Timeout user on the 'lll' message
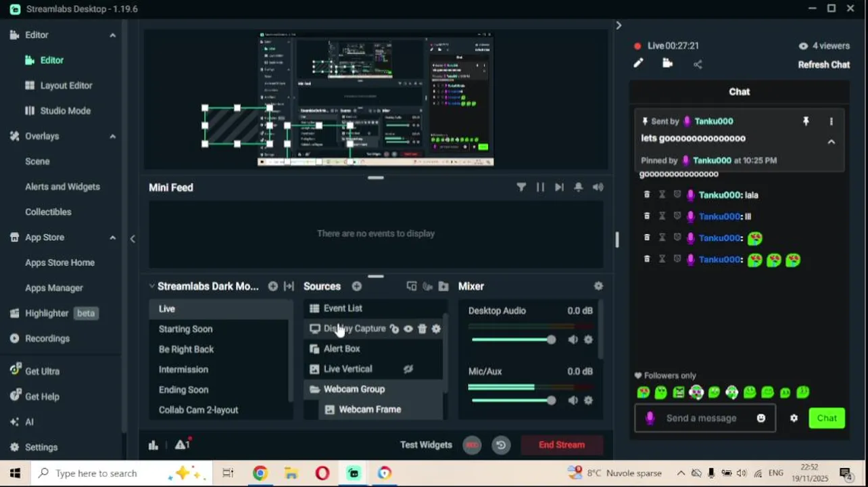 [662, 216]
